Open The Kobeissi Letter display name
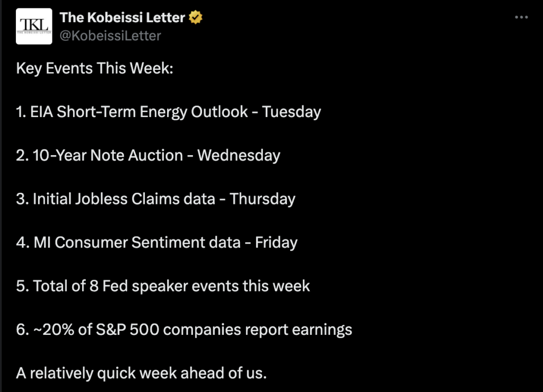 pyautogui.click(x=122, y=17)
